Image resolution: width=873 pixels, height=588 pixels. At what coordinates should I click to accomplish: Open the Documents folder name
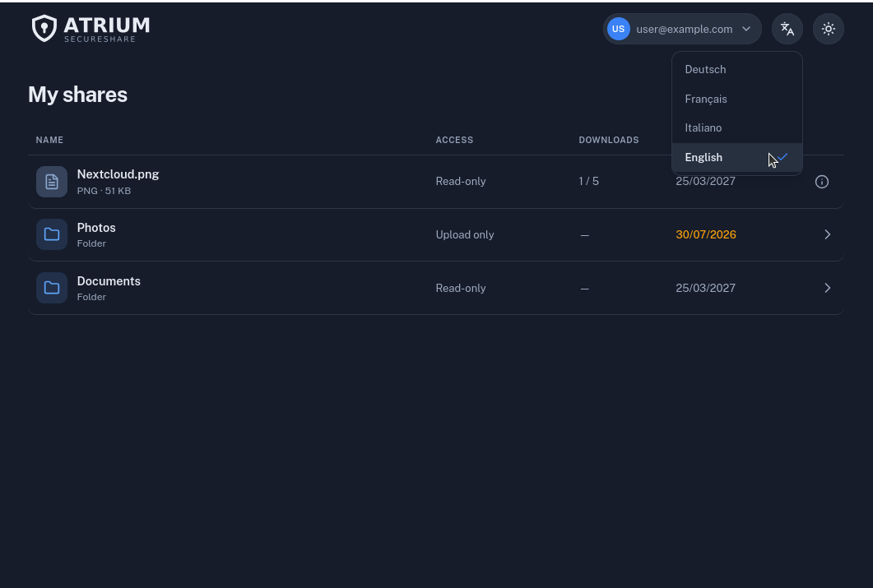coord(109,281)
